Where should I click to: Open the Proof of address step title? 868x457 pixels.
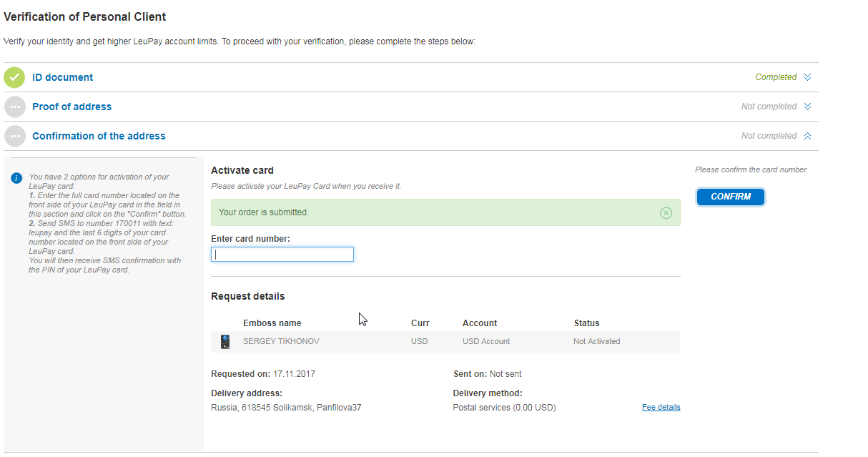[x=71, y=107]
